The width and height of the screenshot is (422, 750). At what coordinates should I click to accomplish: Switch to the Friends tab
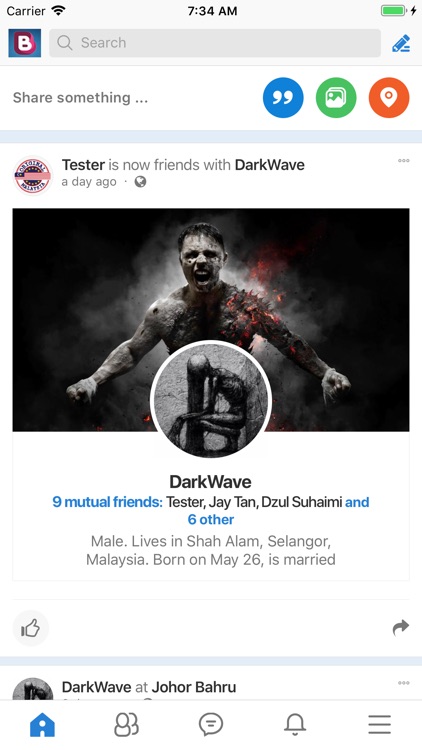tap(126, 725)
